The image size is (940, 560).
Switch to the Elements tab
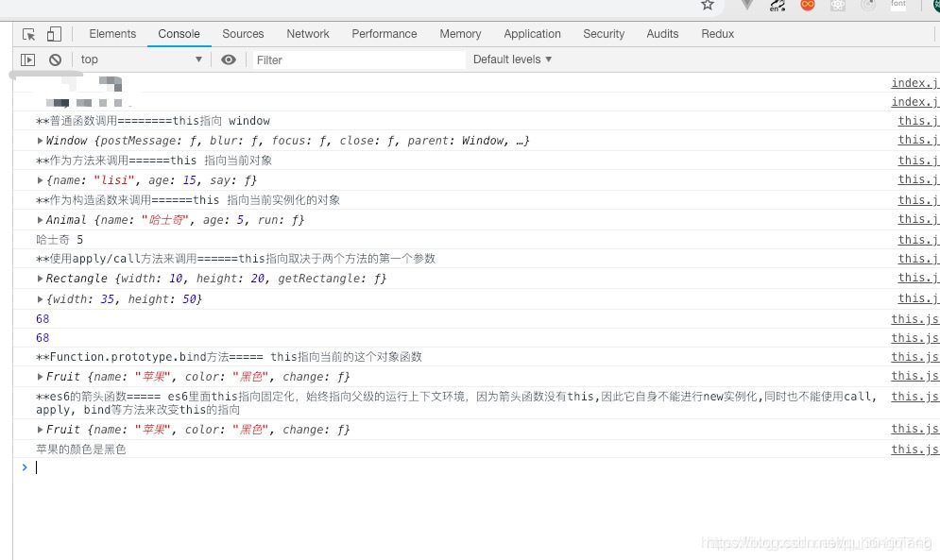click(x=112, y=34)
